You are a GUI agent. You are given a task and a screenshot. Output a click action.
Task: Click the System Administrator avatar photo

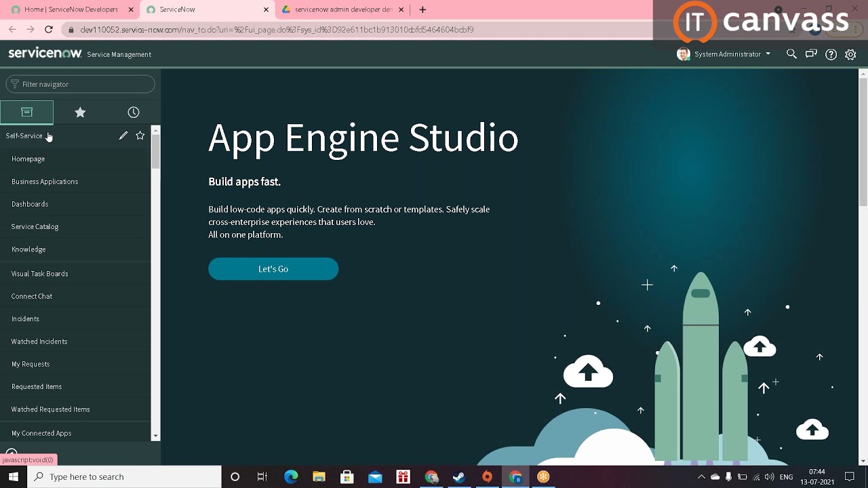(683, 54)
